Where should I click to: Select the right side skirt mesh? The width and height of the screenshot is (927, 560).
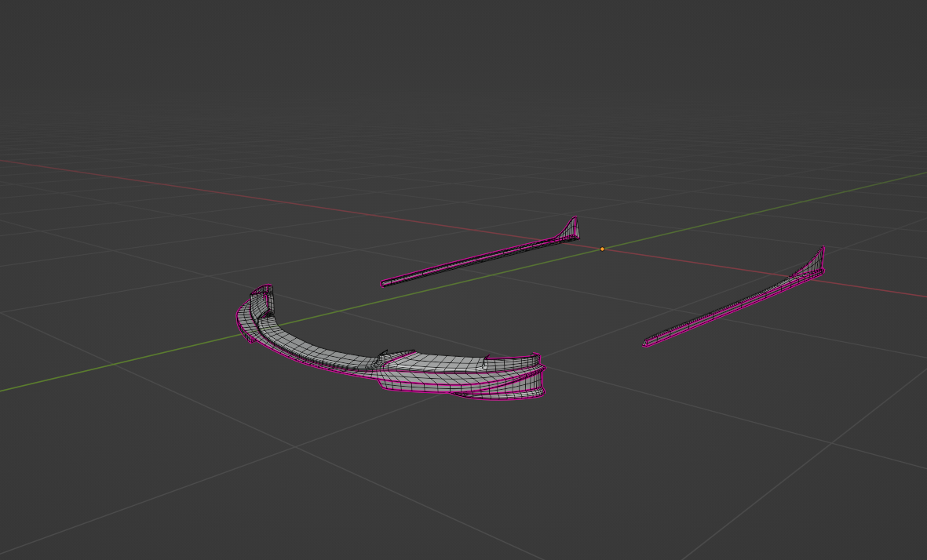(x=730, y=307)
